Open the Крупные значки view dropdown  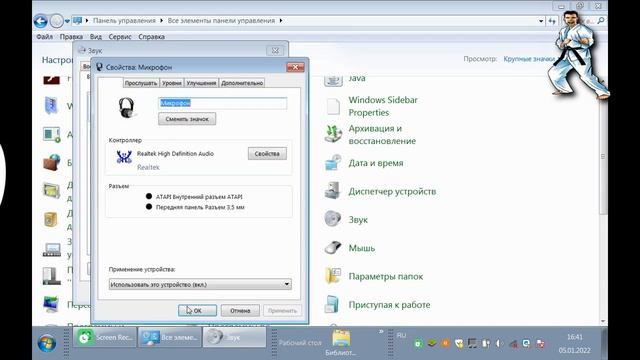pos(529,59)
